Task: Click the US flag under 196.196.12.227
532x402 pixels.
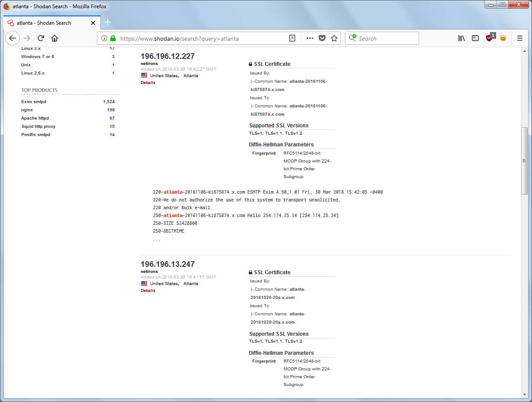Action: [144, 75]
